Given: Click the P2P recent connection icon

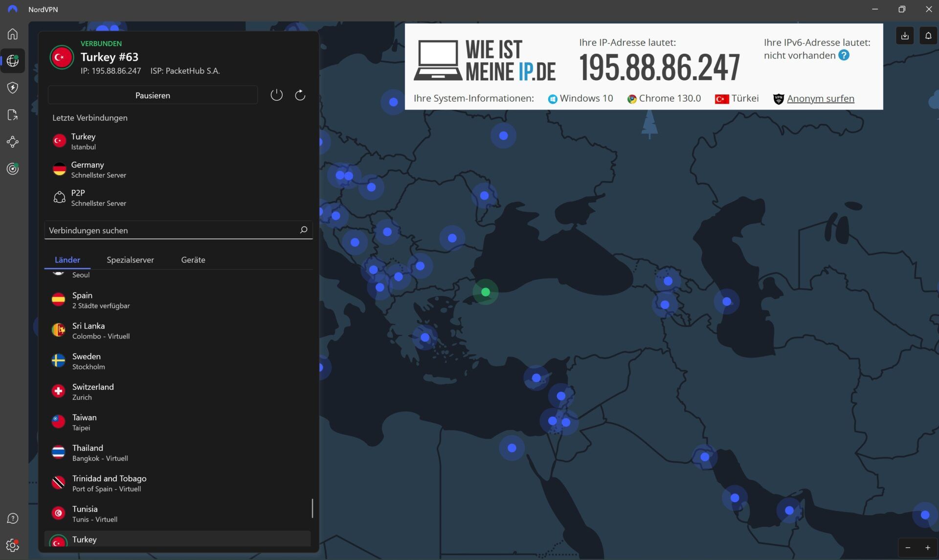Looking at the screenshot, I should pyautogui.click(x=59, y=197).
